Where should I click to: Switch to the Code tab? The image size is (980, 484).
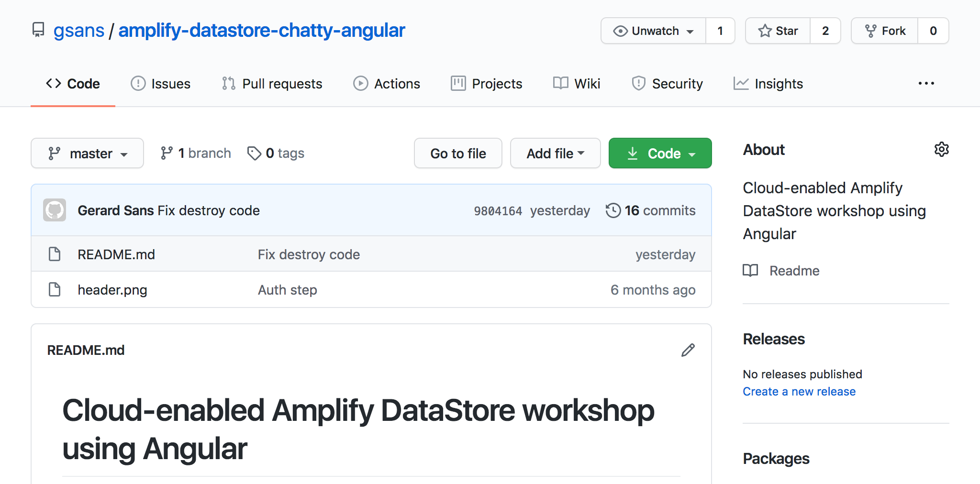73,84
